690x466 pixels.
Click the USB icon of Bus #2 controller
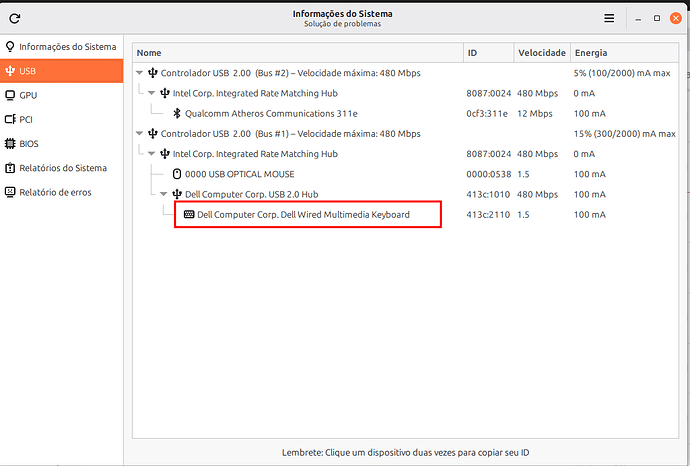click(x=153, y=73)
